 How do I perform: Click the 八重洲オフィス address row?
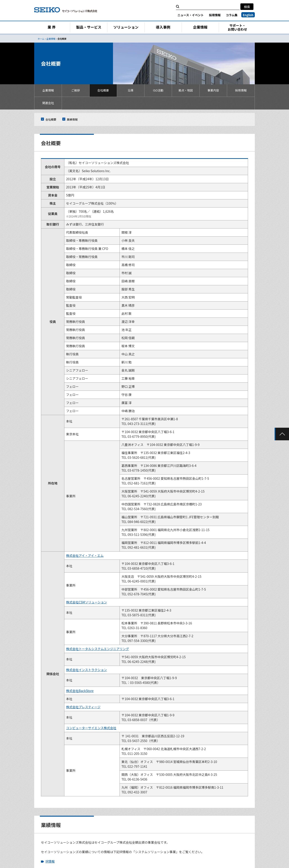tap(184, 445)
